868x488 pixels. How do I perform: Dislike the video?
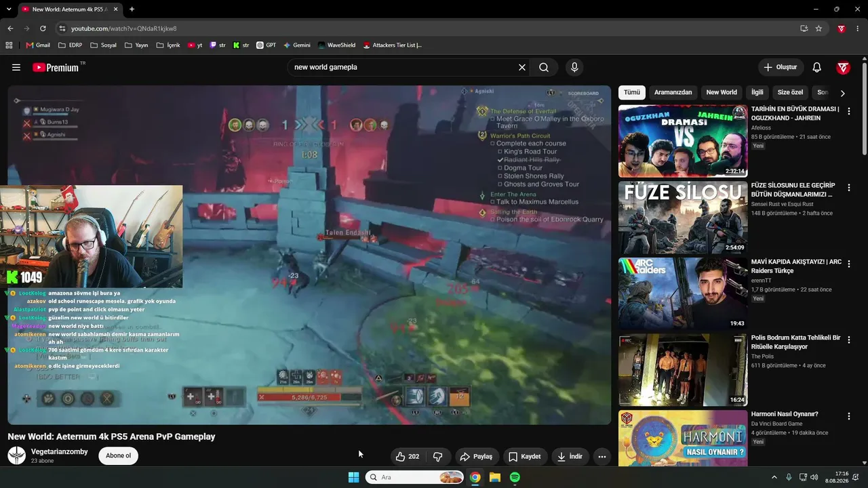(438, 457)
